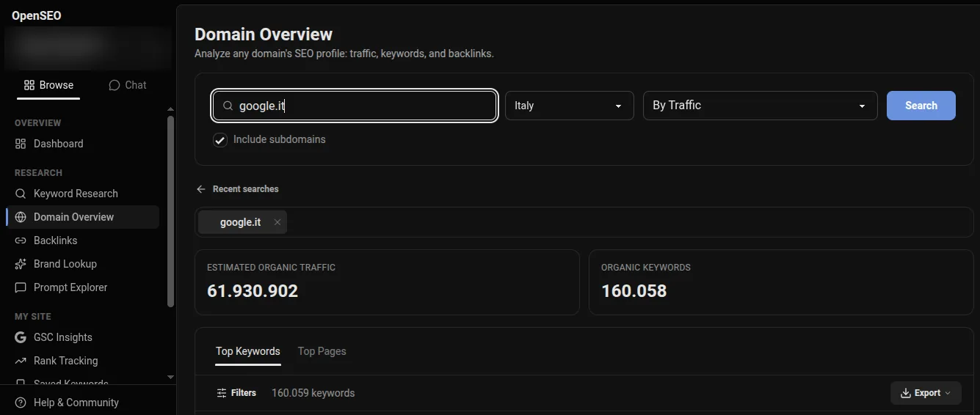Open the Italy country dropdown

click(570, 106)
